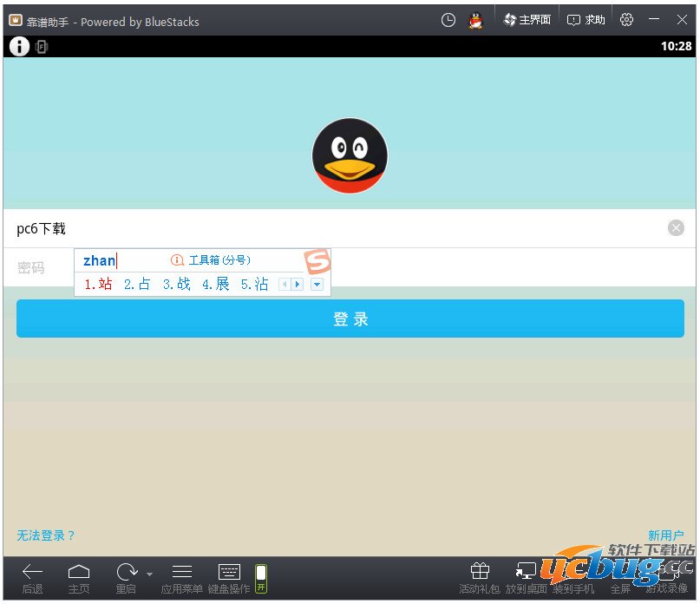Open the clock history icon in title bar
The width and height of the screenshot is (700, 604).
click(448, 20)
